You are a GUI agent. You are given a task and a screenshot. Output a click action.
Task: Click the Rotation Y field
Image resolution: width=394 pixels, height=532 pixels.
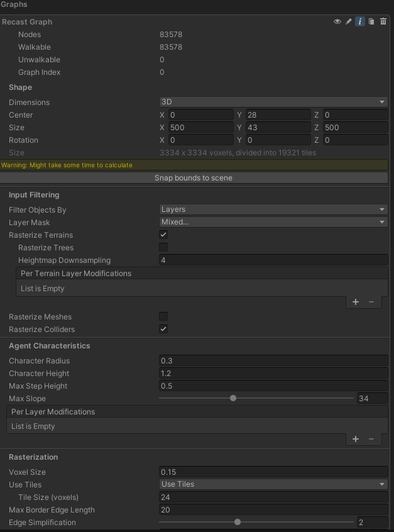click(x=278, y=140)
